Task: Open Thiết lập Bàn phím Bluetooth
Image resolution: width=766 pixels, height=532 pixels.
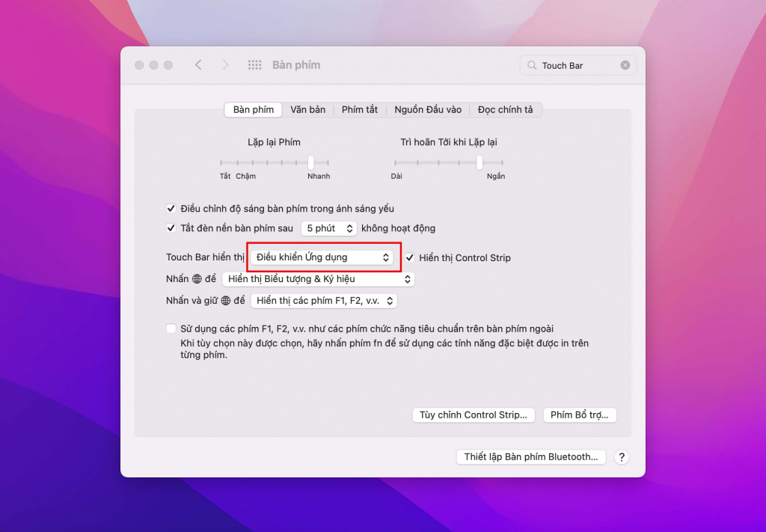Action: 531,456
